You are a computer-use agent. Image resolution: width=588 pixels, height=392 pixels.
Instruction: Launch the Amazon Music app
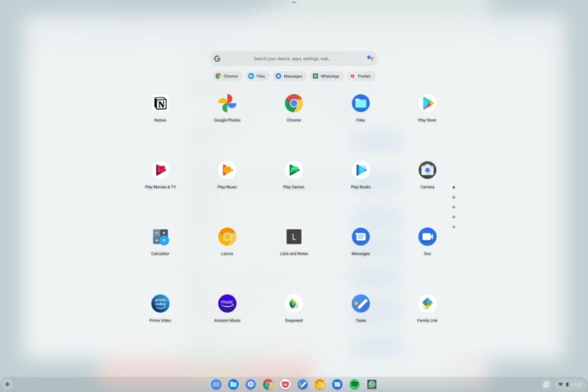[227, 303]
